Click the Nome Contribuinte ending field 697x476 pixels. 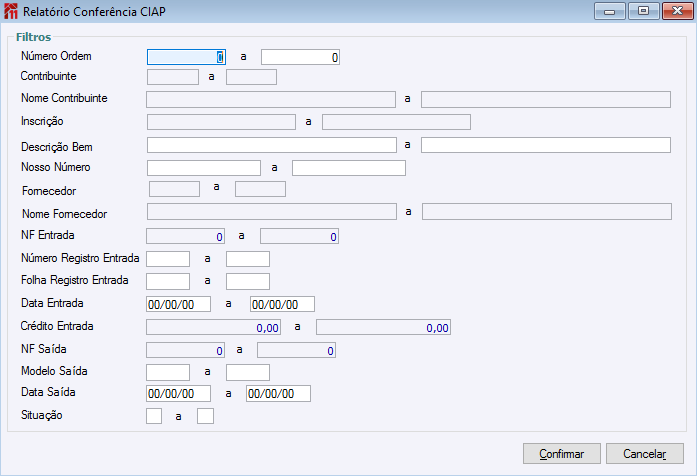(546, 100)
